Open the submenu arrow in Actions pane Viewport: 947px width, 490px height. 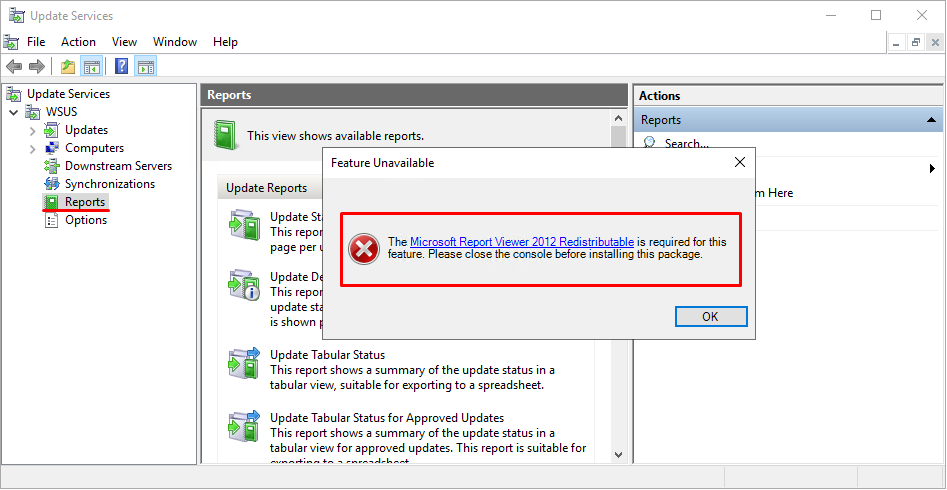tap(933, 169)
